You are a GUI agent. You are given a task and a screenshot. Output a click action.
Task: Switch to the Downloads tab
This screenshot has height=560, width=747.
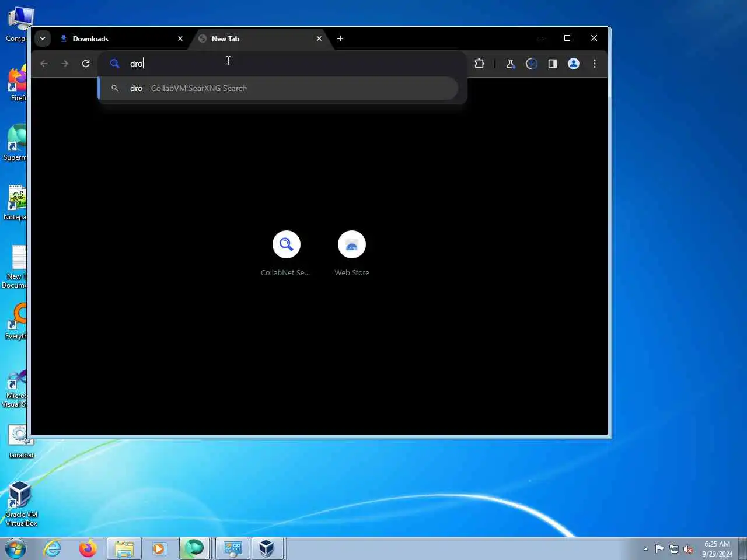click(121, 38)
